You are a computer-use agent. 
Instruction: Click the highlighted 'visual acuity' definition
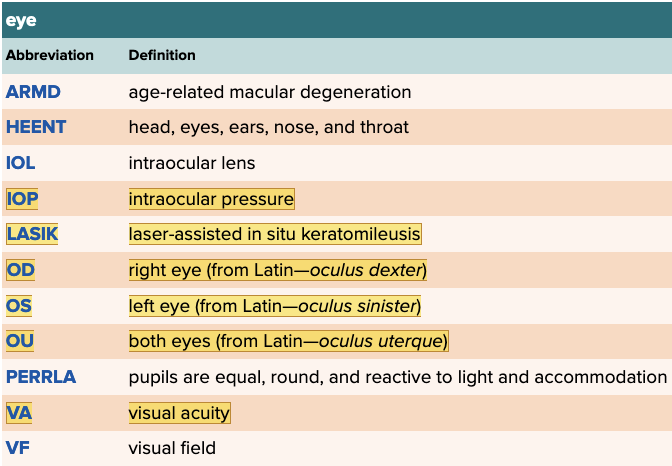coord(179,412)
